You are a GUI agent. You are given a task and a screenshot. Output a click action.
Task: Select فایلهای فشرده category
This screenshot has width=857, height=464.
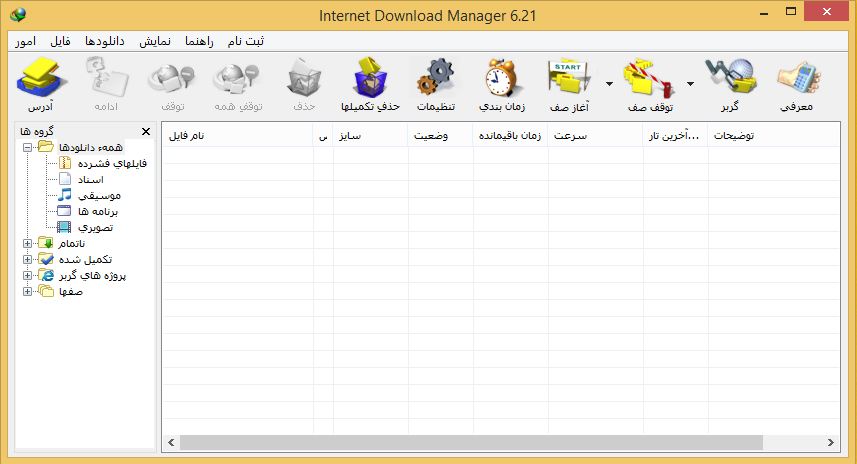[112, 163]
